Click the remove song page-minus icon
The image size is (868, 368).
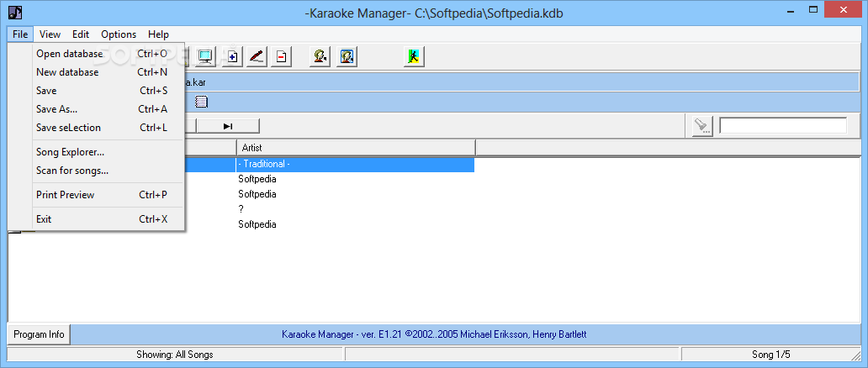tap(281, 56)
